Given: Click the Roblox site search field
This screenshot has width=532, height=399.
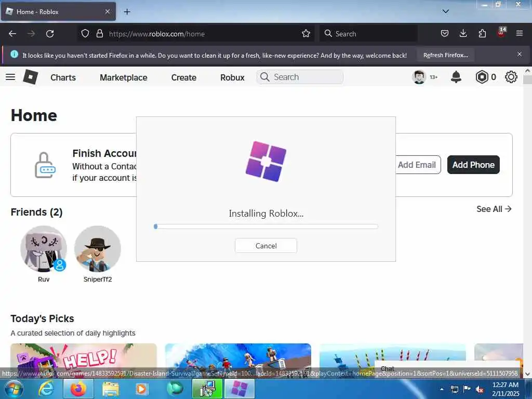Looking at the screenshot, I should pos(300,77).
